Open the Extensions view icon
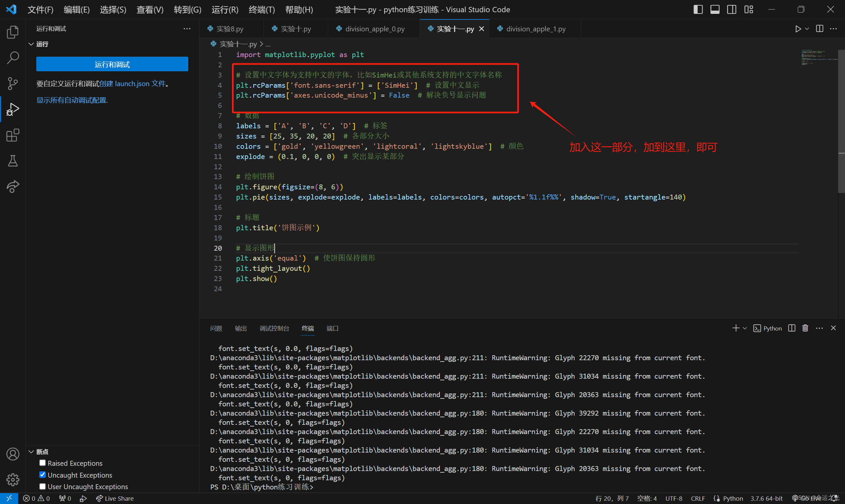The height and width of the screenshot is (504, 845). [x=13, y=135]
